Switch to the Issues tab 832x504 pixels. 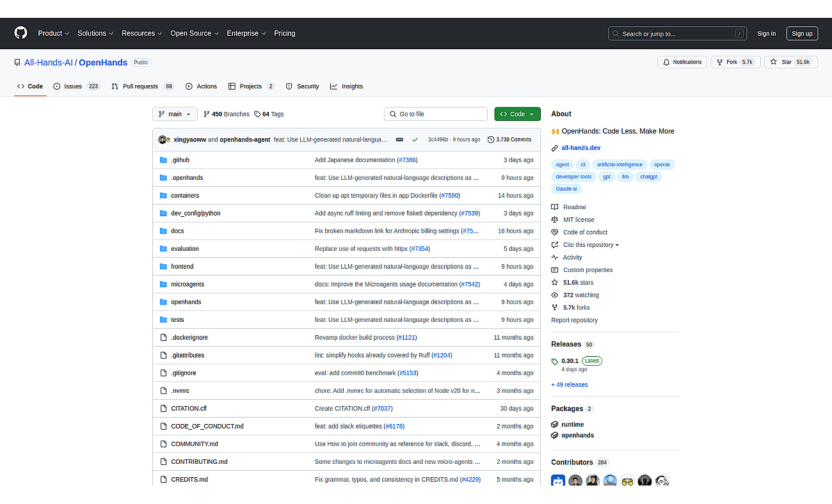click(x=77, y=86)
